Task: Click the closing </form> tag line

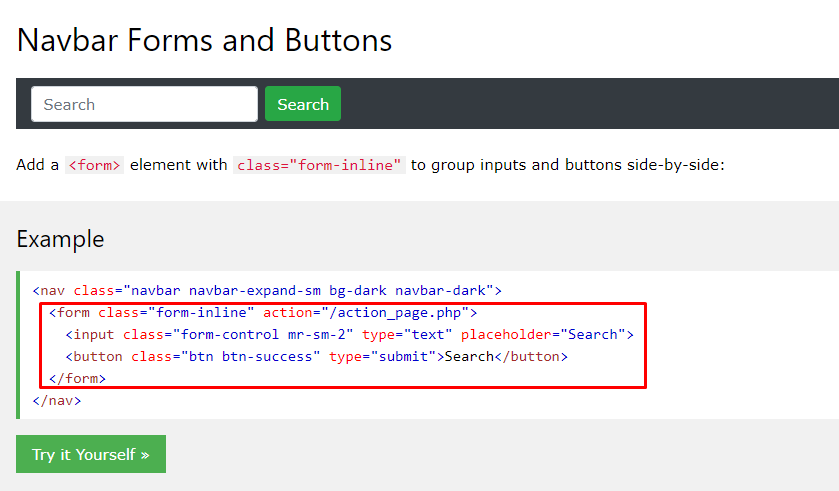Action: (78, 378)
